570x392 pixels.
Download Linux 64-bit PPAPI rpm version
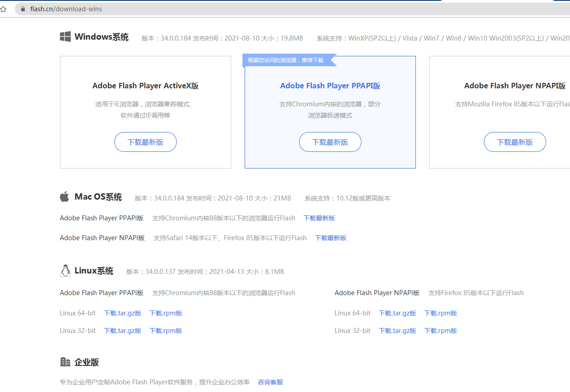[166, 313]
